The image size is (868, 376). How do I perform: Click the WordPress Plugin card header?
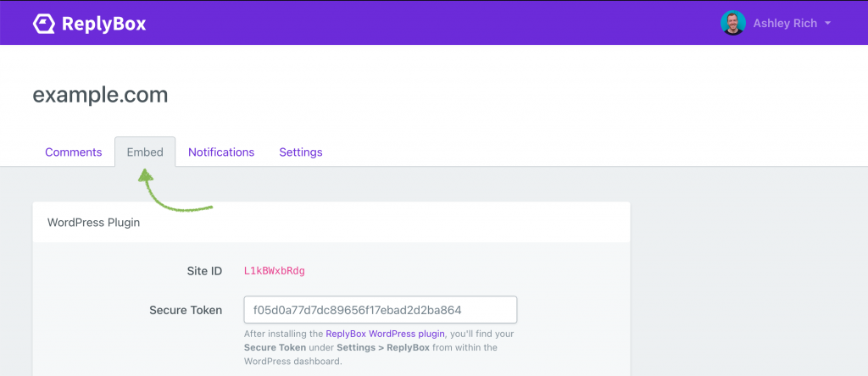[94, 223]
